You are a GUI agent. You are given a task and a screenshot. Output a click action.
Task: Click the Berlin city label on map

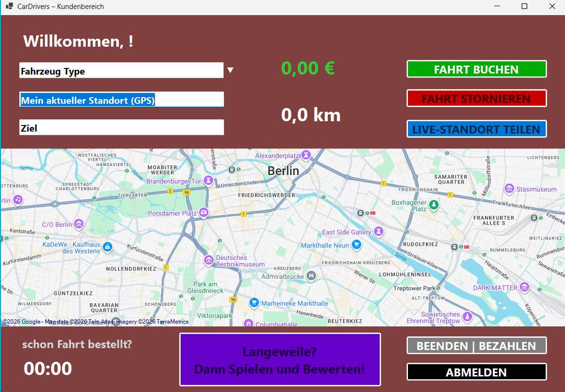click(x=283, y=171)
